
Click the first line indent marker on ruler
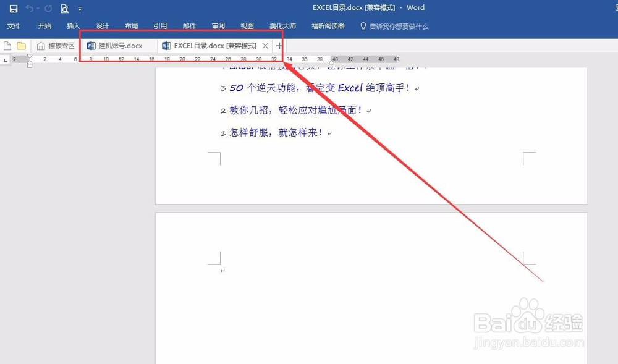pos(30,56)
